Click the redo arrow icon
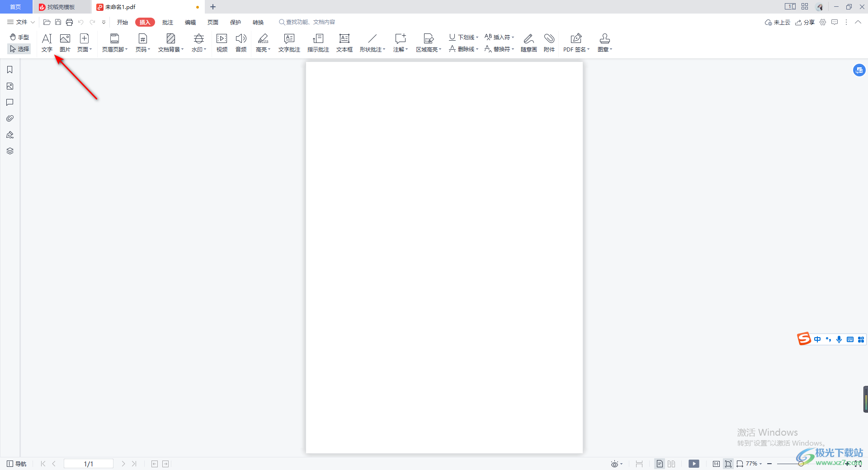The height and width of the screenshot is (470, 868). pos(93,22)
